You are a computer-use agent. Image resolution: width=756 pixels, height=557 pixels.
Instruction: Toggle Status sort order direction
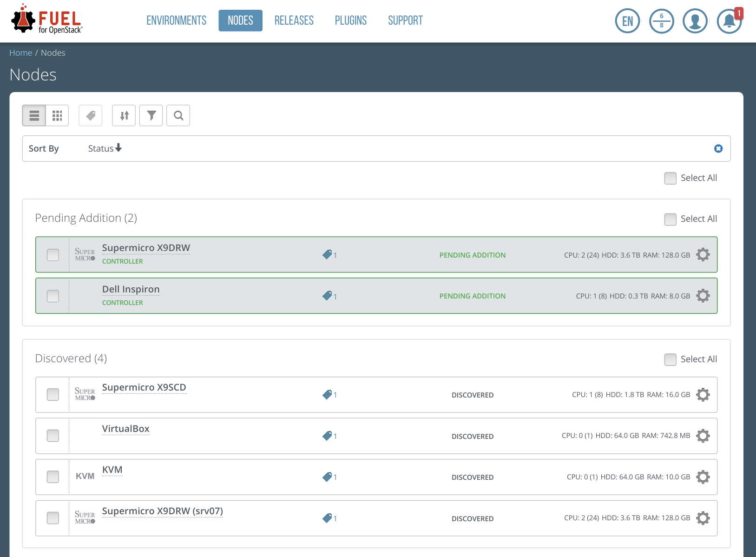pos(105,148)
